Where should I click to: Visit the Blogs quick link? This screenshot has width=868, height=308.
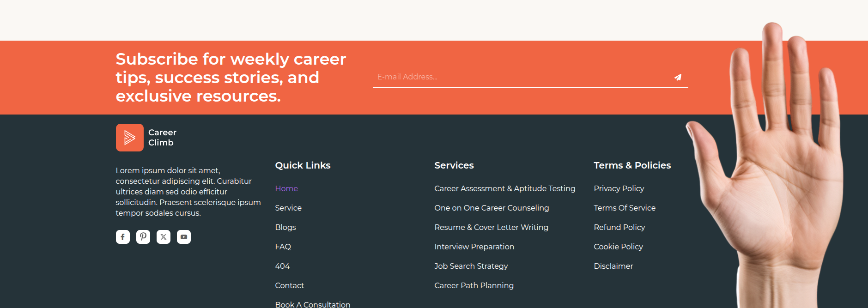pos(285,227)
